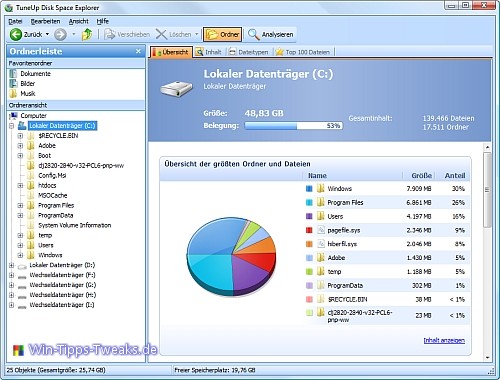Viewport: 500px width, 380px height.
Task: Collapse the Lokaler Datenträger (C:) node
Action: pyautogui.click(x=12, y=126)
